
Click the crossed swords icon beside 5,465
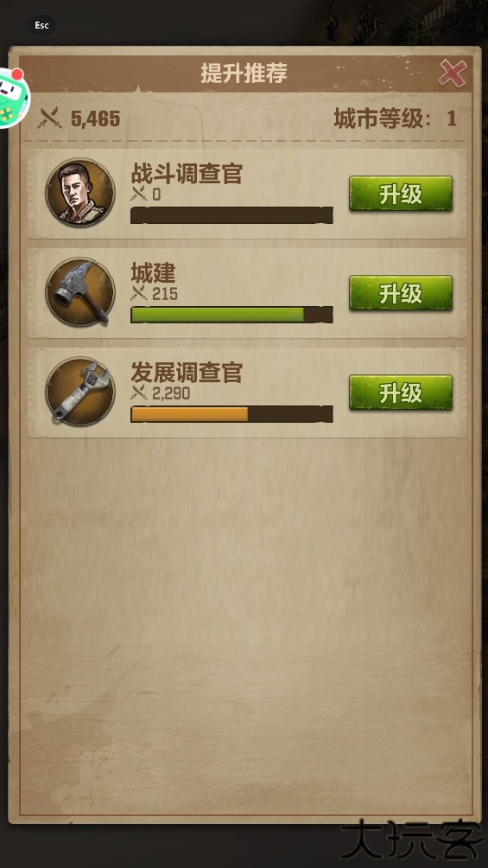[x=50, y=118]
